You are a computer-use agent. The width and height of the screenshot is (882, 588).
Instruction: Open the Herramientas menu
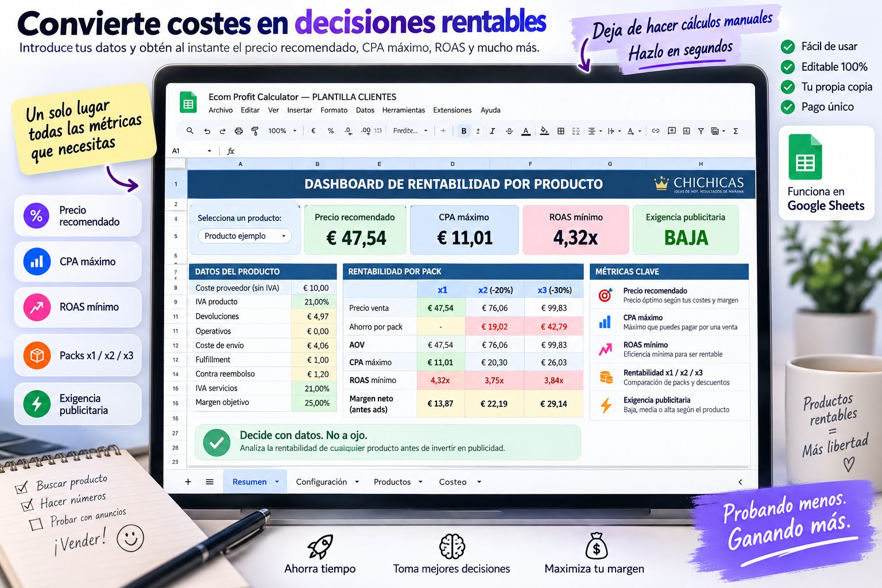[404, 110]
